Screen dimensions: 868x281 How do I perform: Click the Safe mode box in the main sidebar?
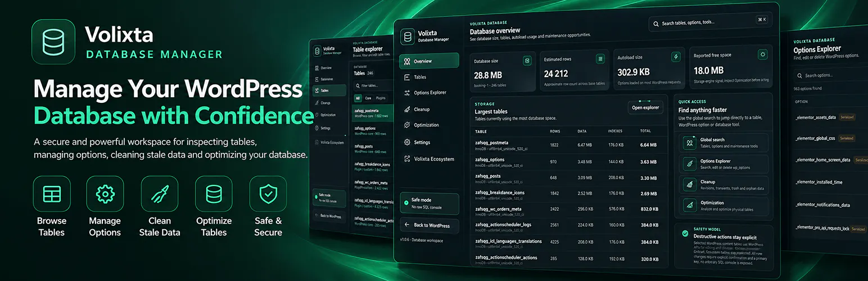tap(429, 203)
